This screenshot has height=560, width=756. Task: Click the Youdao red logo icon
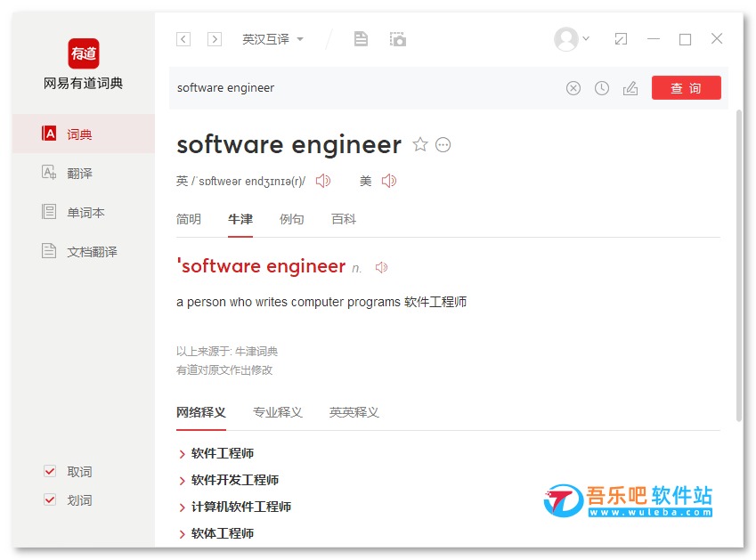point(84,53)
